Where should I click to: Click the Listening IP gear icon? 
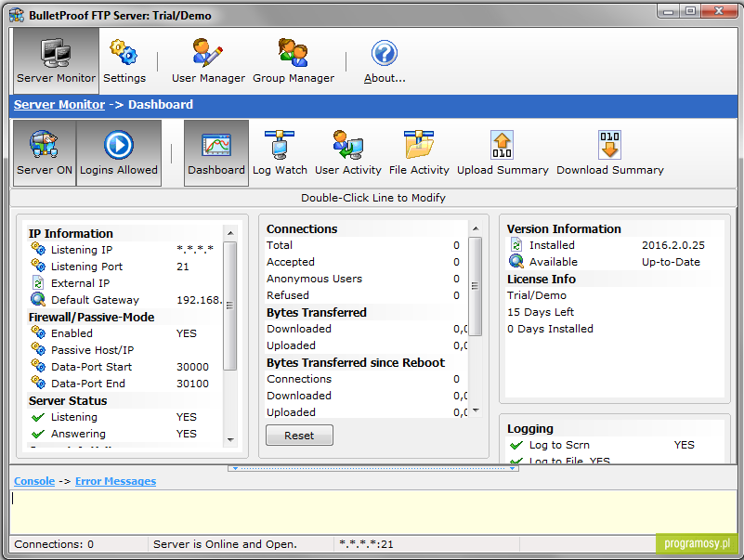click(38, 249)
